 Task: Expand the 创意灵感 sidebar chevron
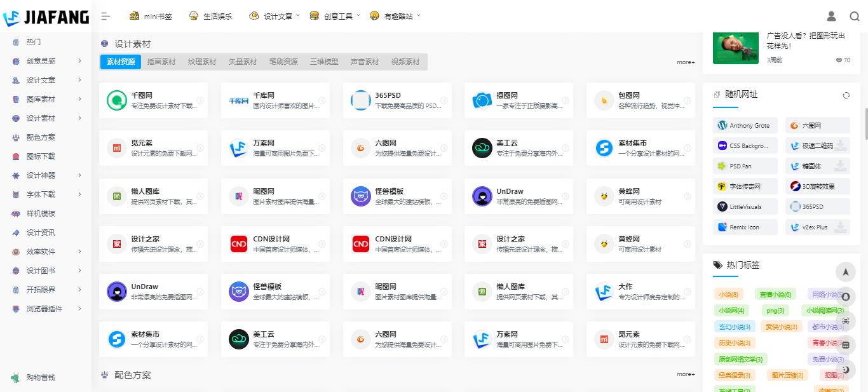79,61
